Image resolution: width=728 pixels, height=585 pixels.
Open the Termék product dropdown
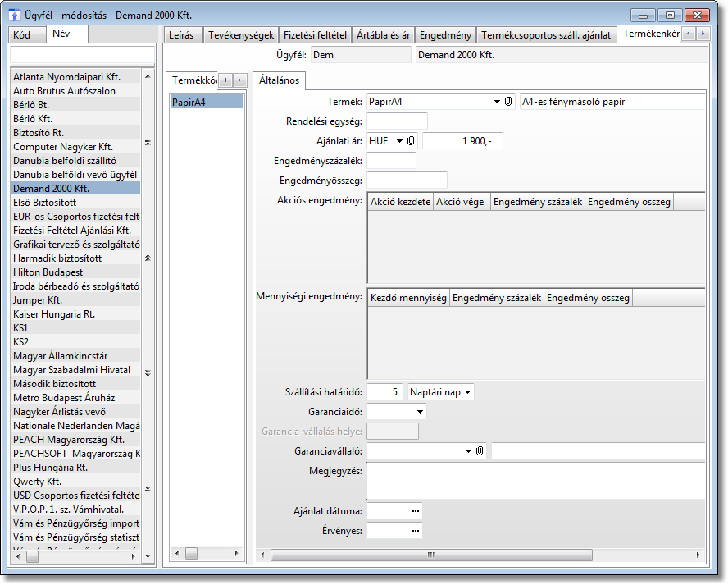tap(497, 102)
